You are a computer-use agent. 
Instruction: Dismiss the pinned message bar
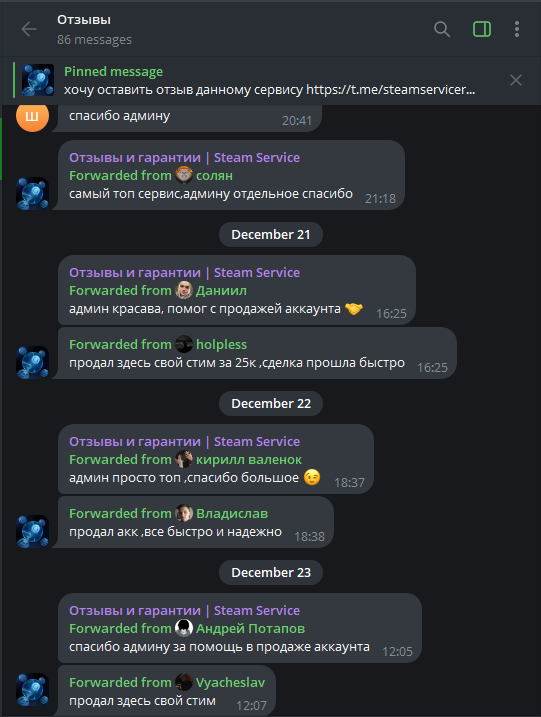click(516, 80)
